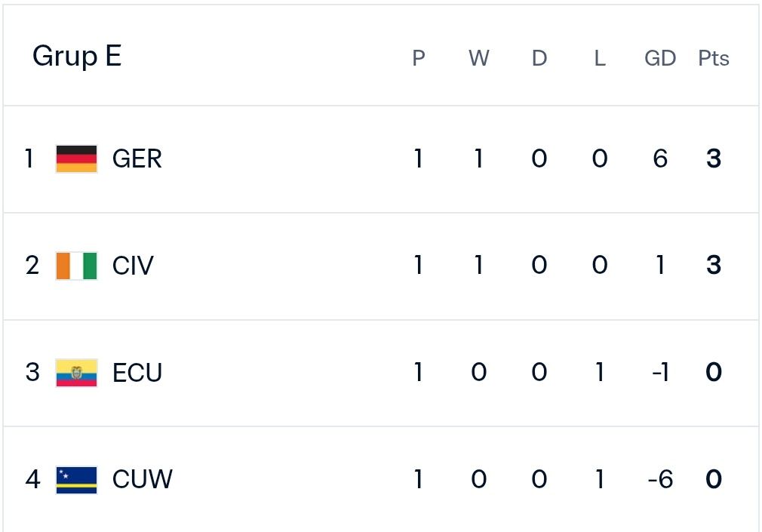Click the D column header
The height and width of the screenshot is (532, 762).
pos(539,58)
